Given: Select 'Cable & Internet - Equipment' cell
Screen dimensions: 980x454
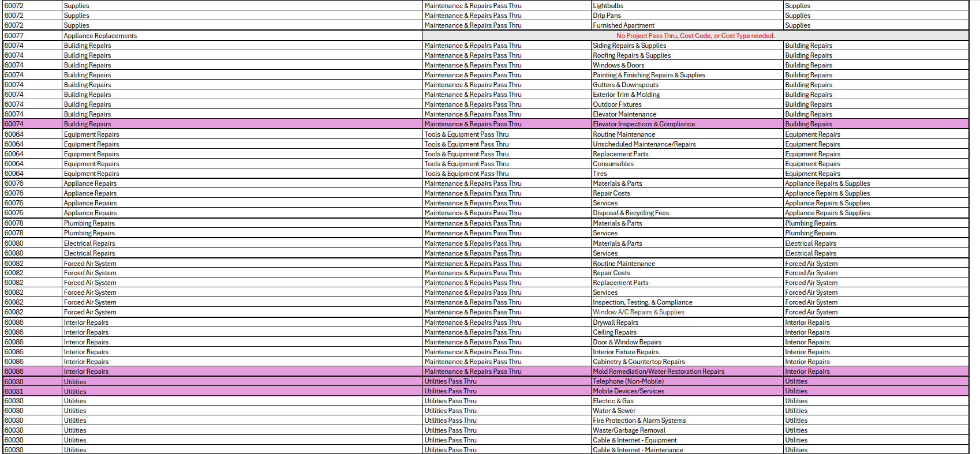Looking at the screenshot, I should 687,440.
